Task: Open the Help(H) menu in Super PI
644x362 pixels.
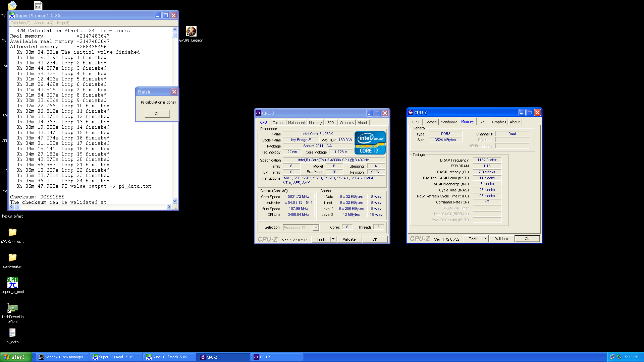Action: [x=63, y=23]
